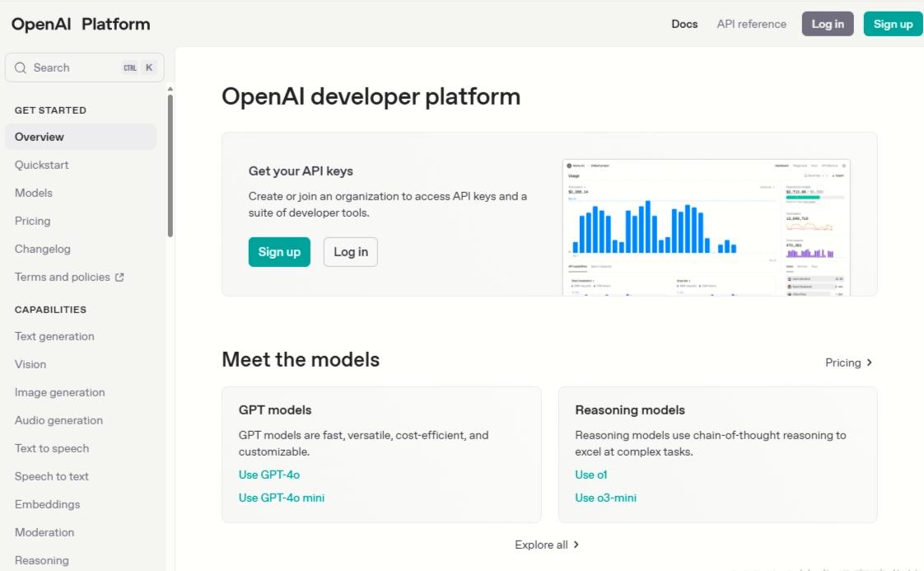Open the Speech to text section
924x571 pixels.
52,476
